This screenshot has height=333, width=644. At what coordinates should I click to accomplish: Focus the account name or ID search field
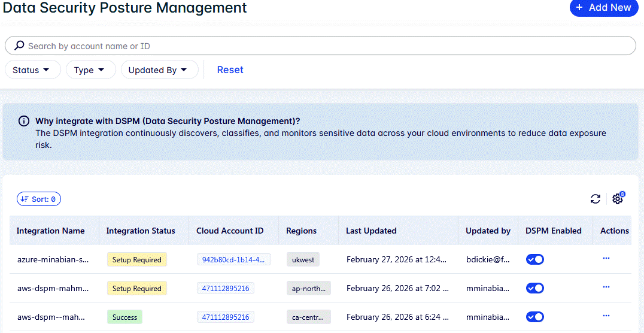click(323, 46)
